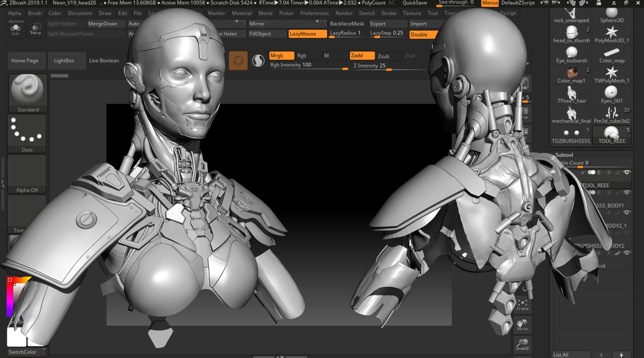This screenshot has height=358, width=644.
Task: Open LightBox
Action: click(x=67, y=60)
